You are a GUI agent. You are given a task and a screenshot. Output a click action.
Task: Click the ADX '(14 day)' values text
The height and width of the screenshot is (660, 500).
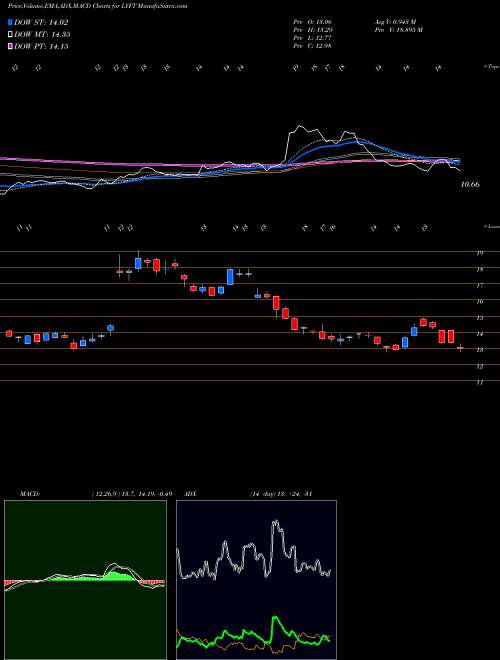click(280, 493)
